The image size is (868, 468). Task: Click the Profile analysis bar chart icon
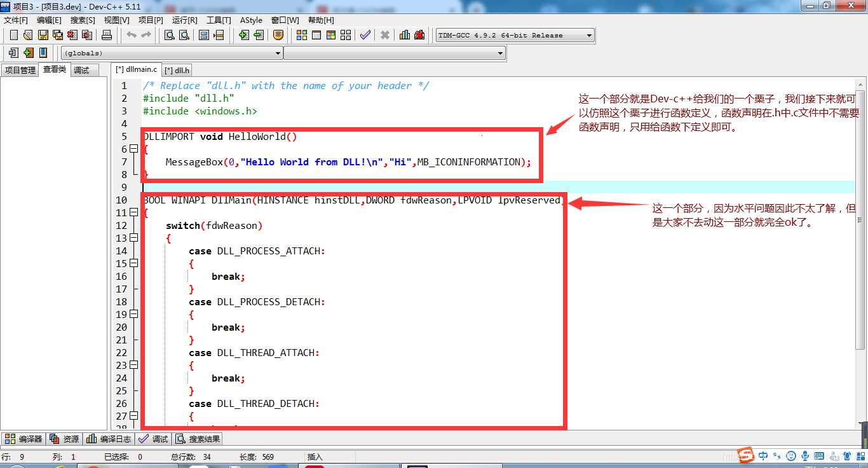[x=405, y=35]
